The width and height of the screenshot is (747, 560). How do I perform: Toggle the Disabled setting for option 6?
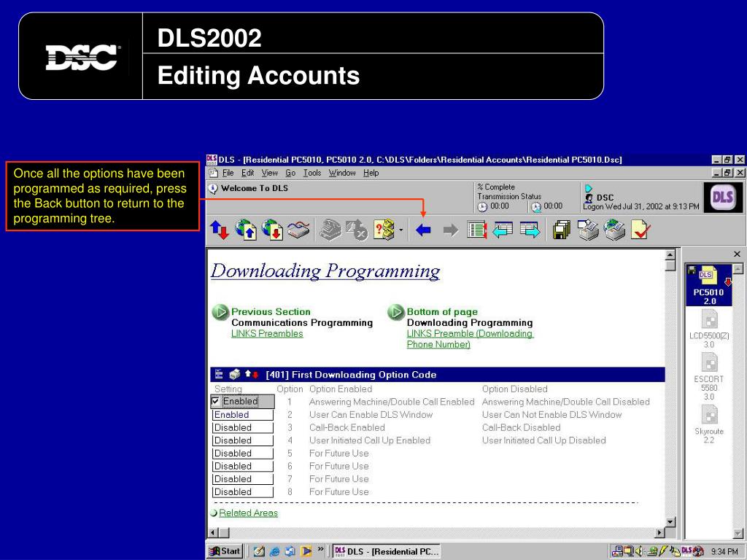pyautogui.click(x=242, y=466)
